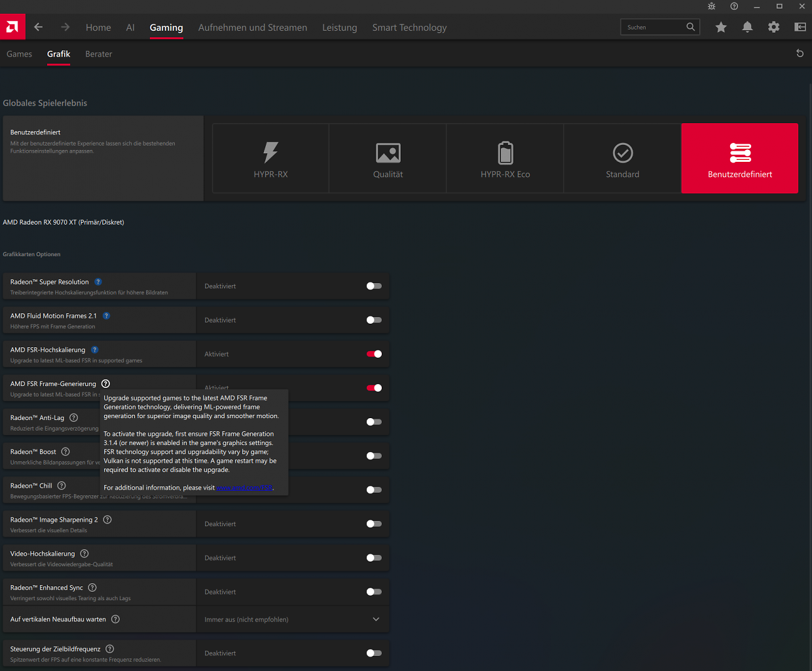812x671 pixels.
Task: Select the Standard profile
Action: point(622,159)
